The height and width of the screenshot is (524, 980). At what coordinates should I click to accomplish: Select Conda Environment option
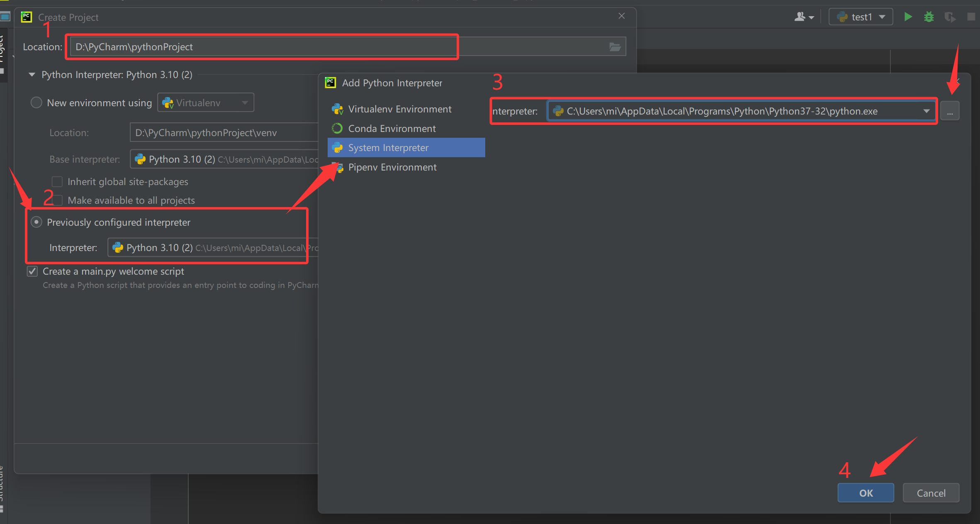click(392, 129)
